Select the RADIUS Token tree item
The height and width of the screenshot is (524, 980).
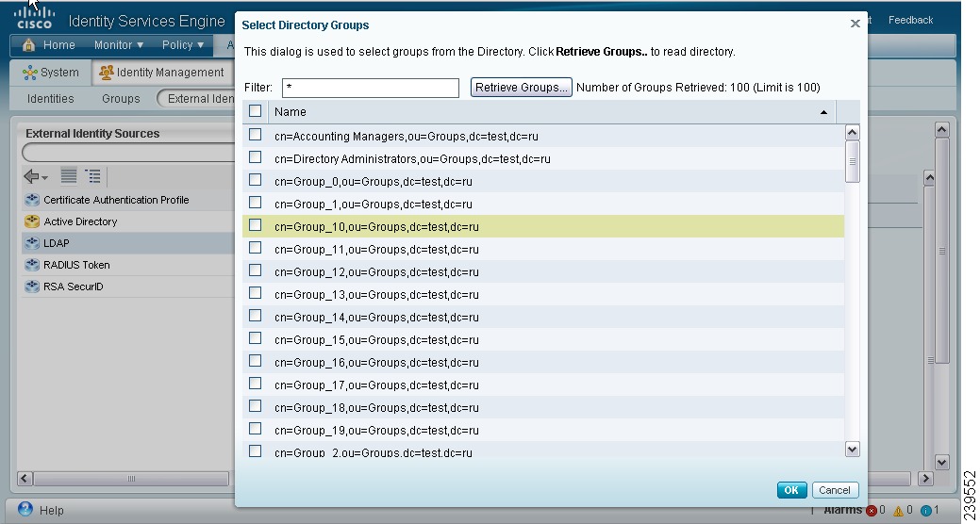[76, 265]
